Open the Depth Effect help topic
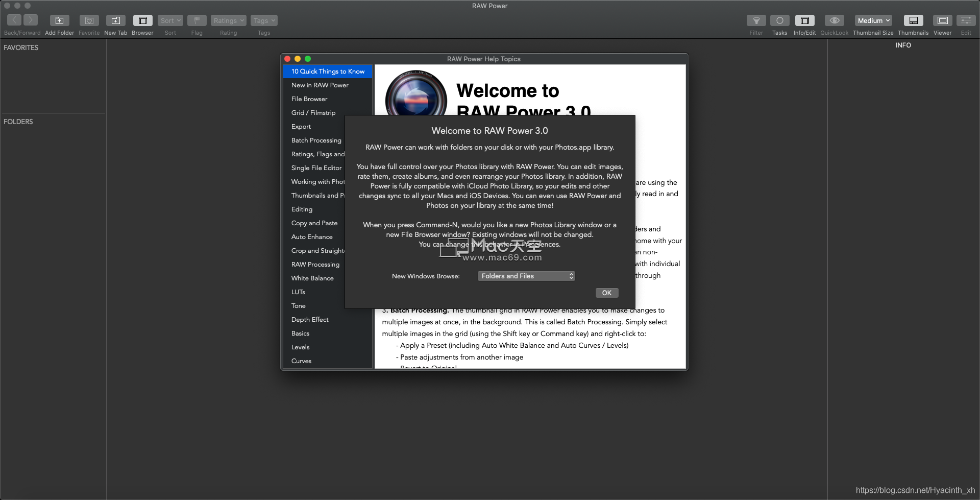Screen dimensions: 980x500 coord(310,320)
